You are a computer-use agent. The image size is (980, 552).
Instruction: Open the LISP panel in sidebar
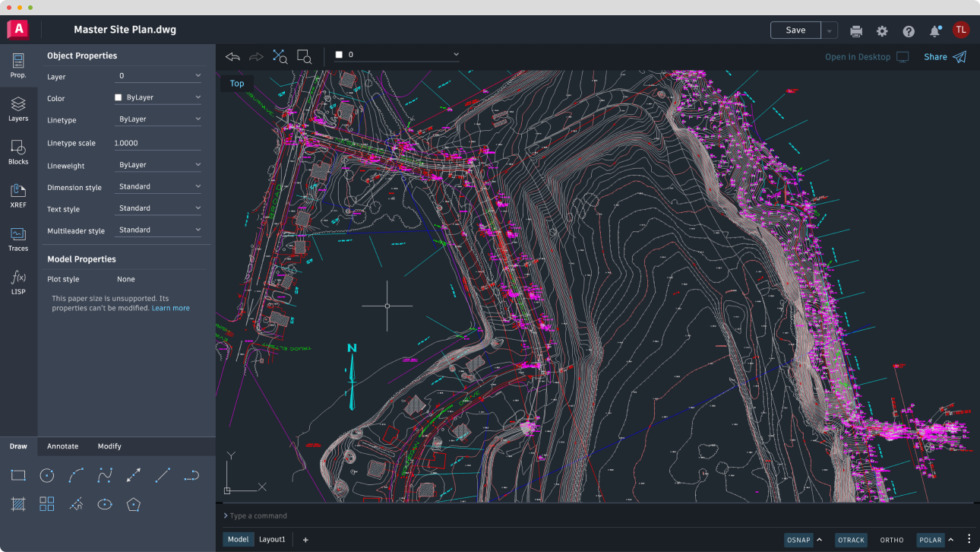18,283
